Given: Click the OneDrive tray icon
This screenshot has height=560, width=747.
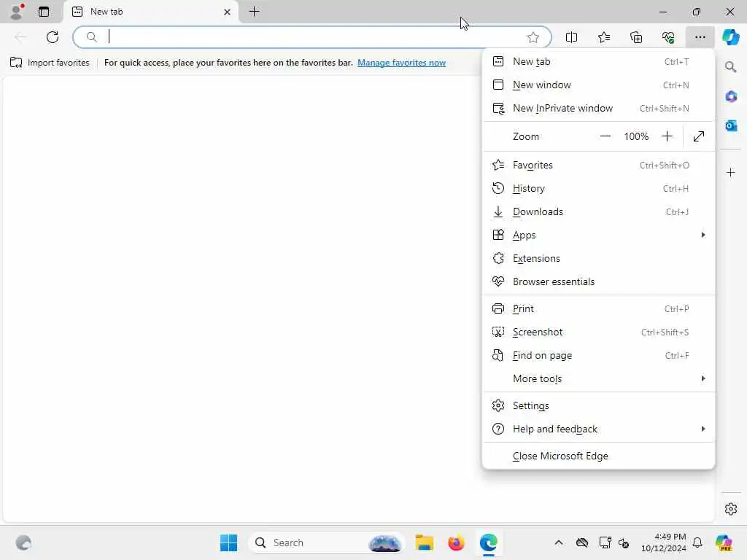Looking at the screenshot, I should coord(581,542).
